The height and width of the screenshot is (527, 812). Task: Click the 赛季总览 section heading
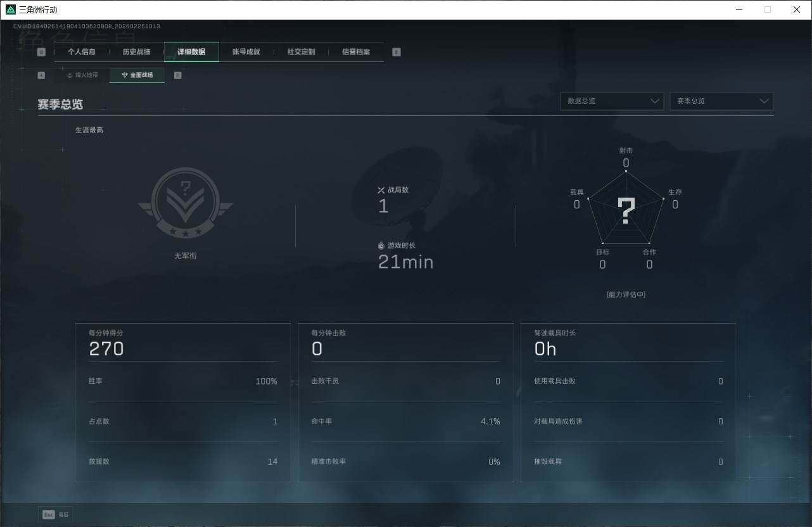(60, 105)
